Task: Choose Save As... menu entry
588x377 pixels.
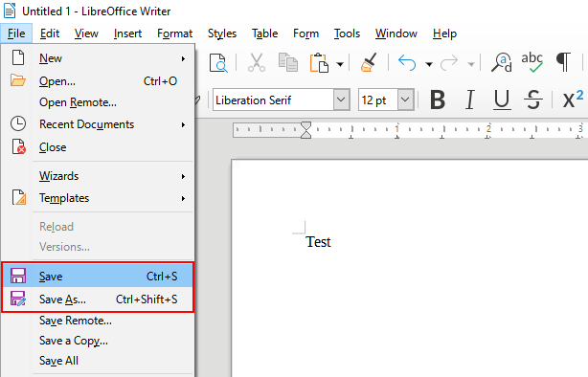Action: point(98,299)
